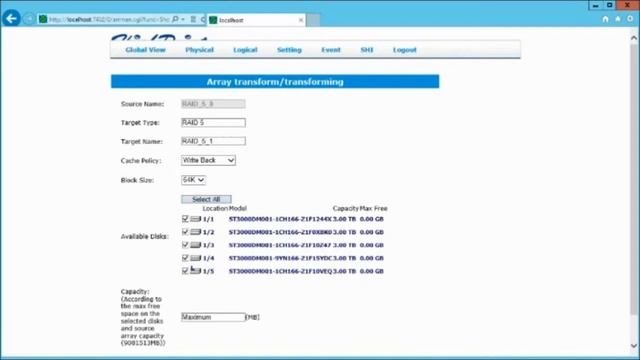
Task: Click the Capacity Maximum input field
Action: click(213, 317)
